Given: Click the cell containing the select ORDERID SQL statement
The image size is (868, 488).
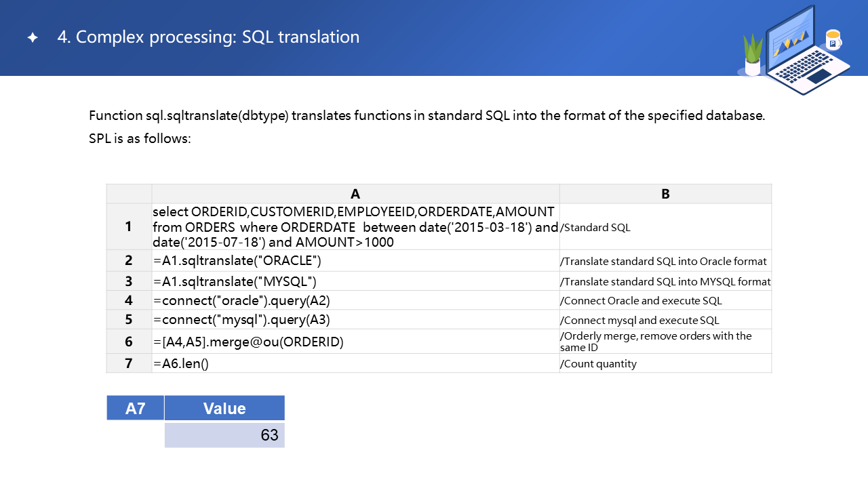Looking at the screenshot, I should 355,226.
